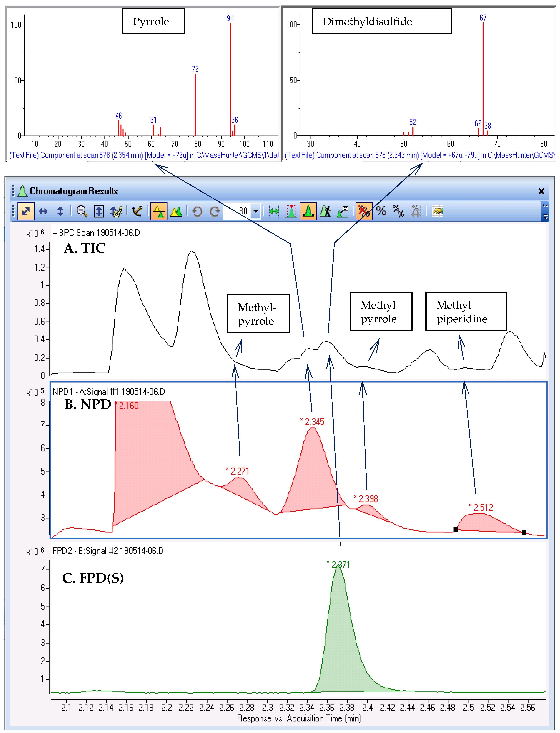
Task: Toggle the separate chromatograms list mode
Action: [159, 211]
